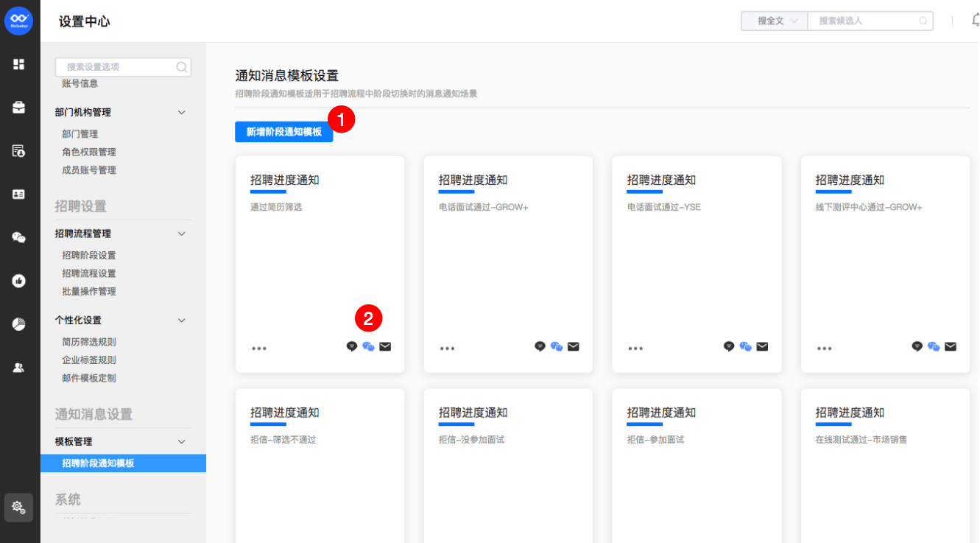Click magnifier icon in 搜索设置选项 box

click(x=181, y=67)
